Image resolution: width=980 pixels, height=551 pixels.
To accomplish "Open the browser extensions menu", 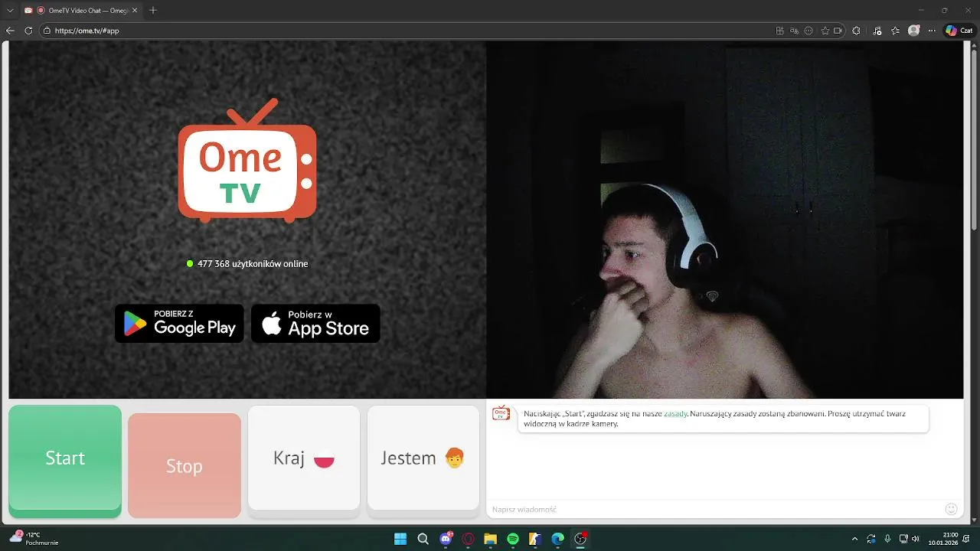I will (856, 31).
